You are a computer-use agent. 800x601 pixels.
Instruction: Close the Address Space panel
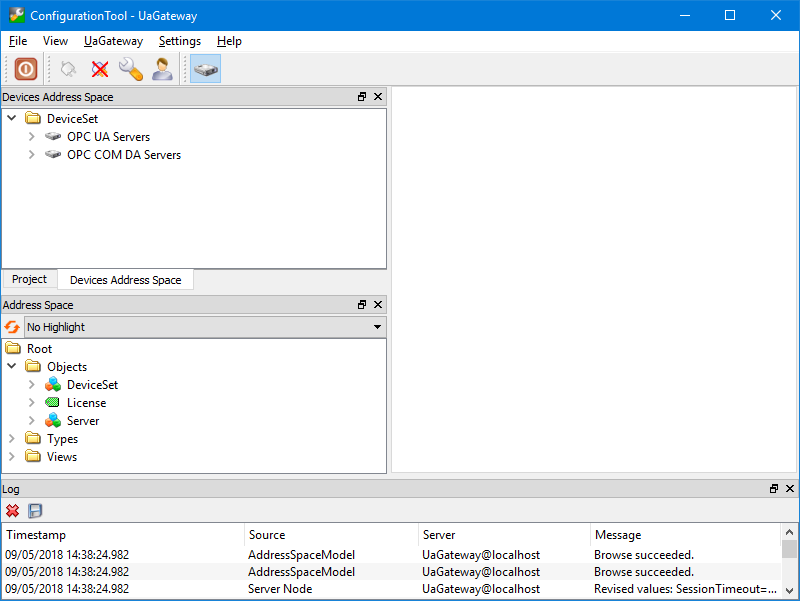[x=377, y=304]
